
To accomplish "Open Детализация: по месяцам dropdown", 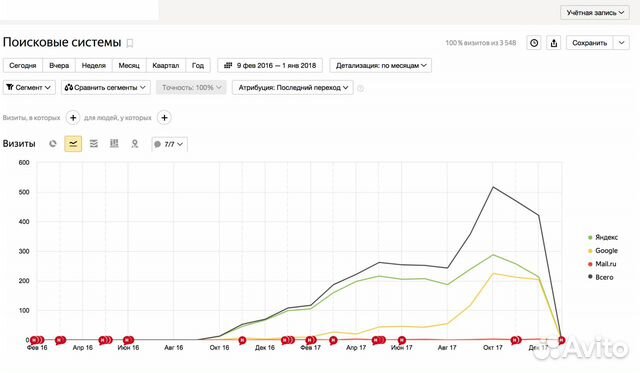I will coord(380,65).
